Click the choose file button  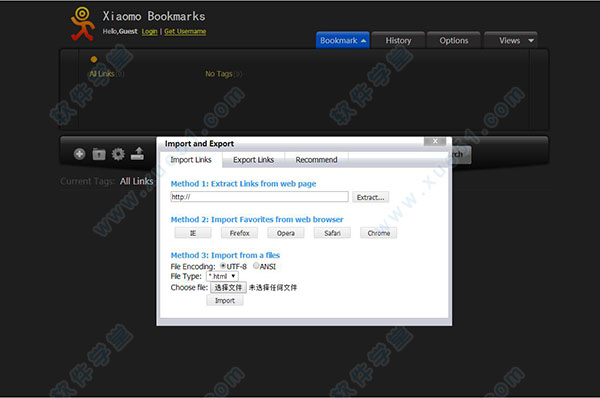228,287
